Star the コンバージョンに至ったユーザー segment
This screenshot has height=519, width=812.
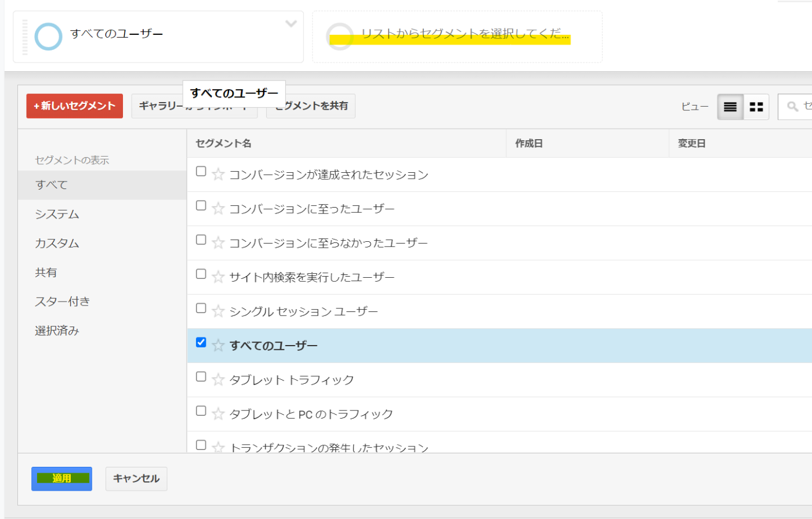pyautogui.click(x=218, y=208)
